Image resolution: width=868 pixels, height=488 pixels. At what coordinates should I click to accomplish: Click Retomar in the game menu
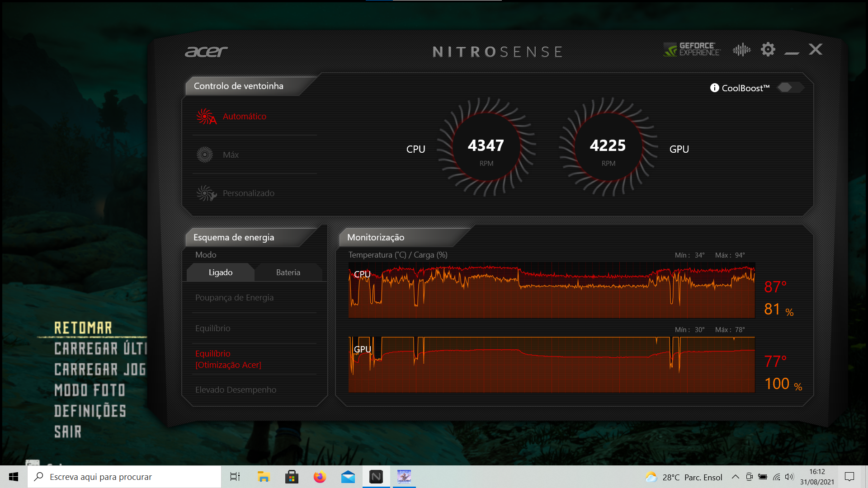click(x=83, y=328)
